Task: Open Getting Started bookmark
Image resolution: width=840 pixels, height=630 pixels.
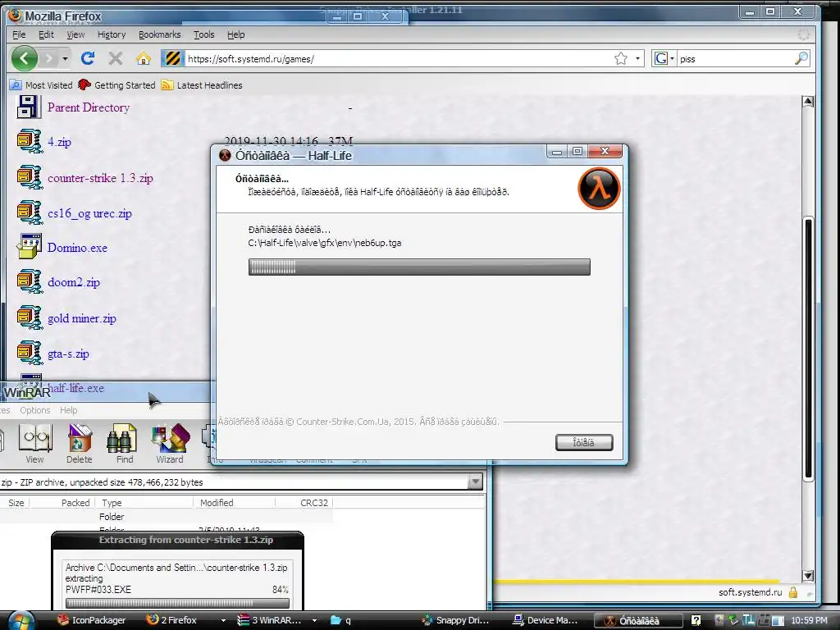Action: pyautogui.click(x=116, y=85)
